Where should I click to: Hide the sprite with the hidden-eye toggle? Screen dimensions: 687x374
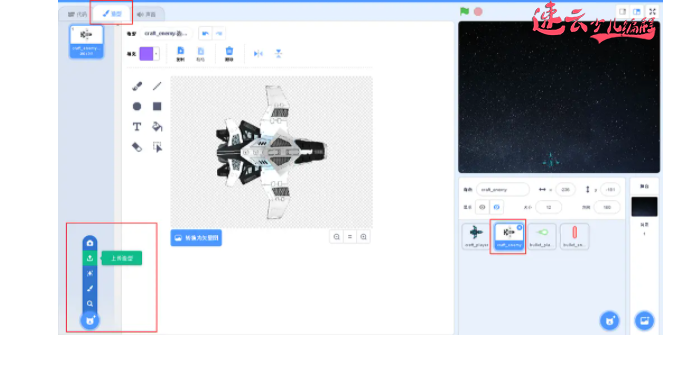(496, 207)
